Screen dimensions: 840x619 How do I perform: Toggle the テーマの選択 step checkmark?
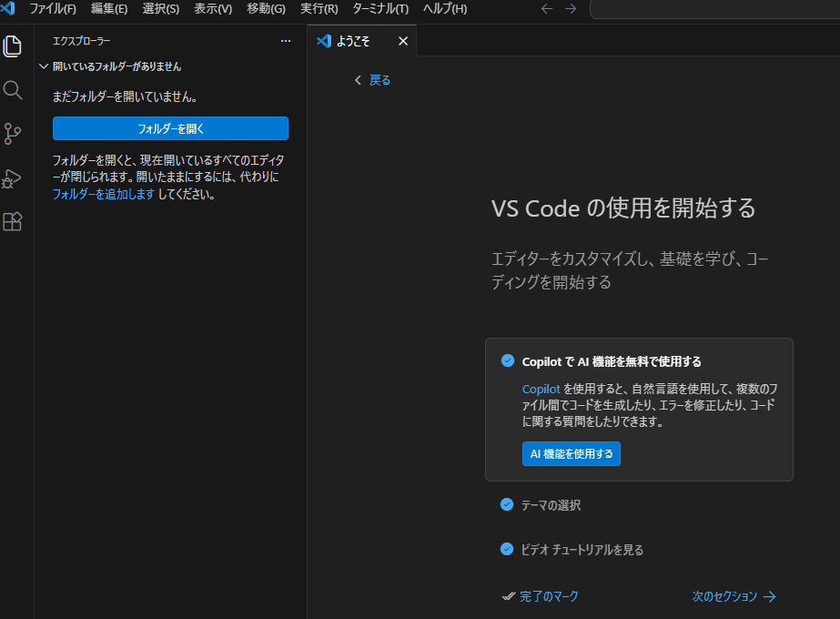[507, 504]
